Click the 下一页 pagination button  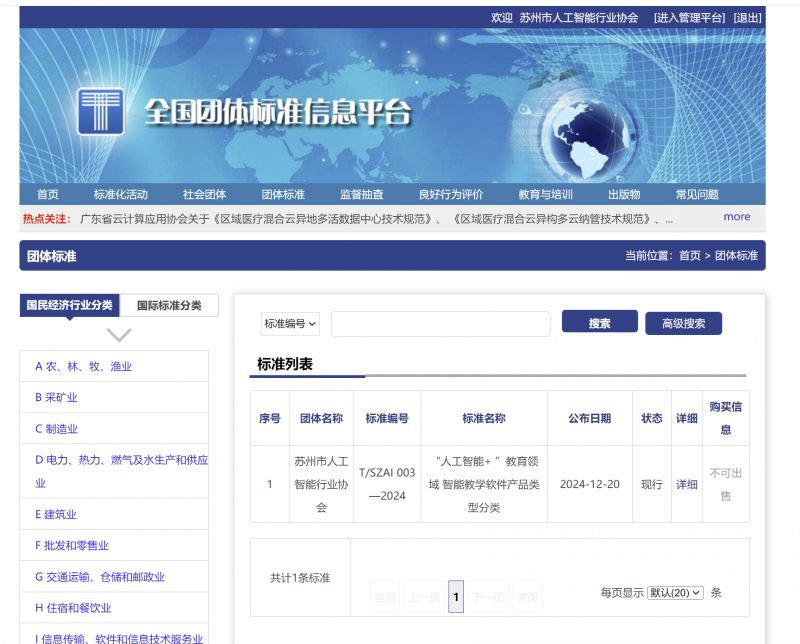pyautogui.click(x=488, y=597)
